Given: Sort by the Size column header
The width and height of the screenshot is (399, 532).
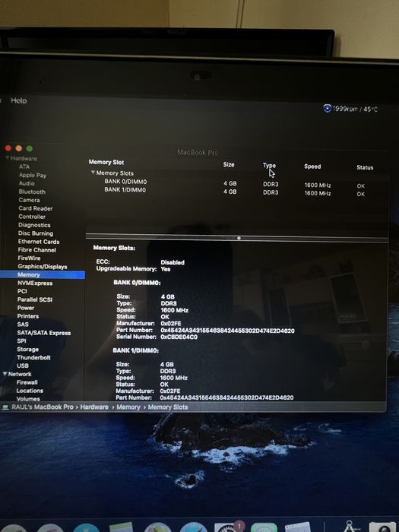Looking at the screenshot, I should point(229,165).
